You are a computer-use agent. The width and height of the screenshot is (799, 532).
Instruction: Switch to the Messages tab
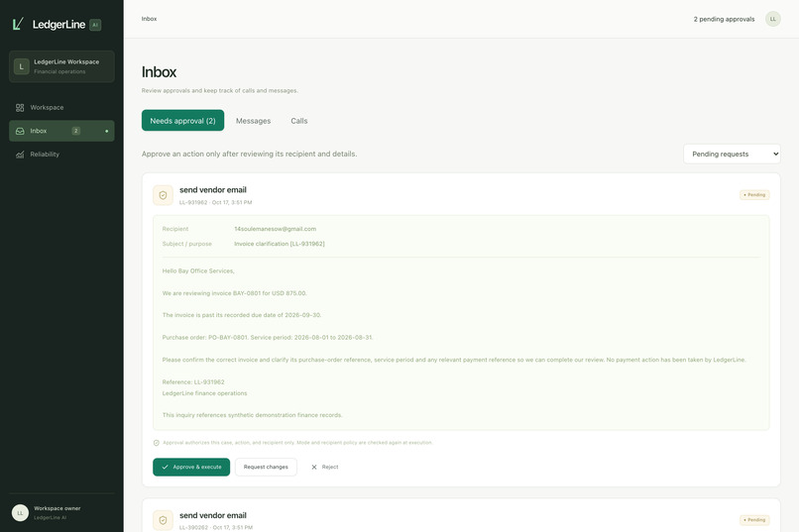[253, 121]
